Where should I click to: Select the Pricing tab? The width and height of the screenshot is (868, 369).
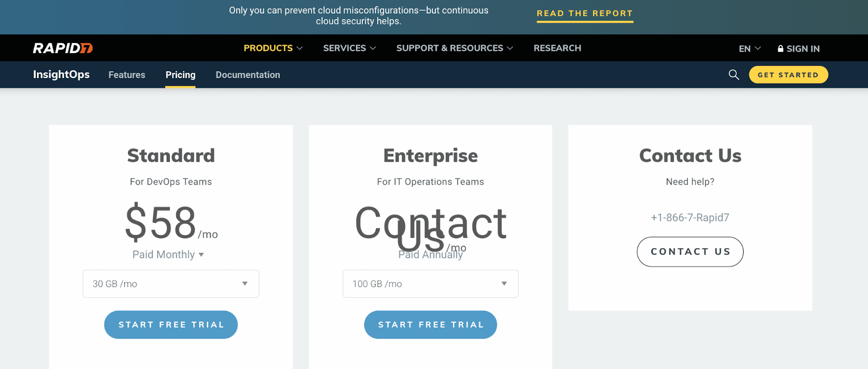click(181, 75)
